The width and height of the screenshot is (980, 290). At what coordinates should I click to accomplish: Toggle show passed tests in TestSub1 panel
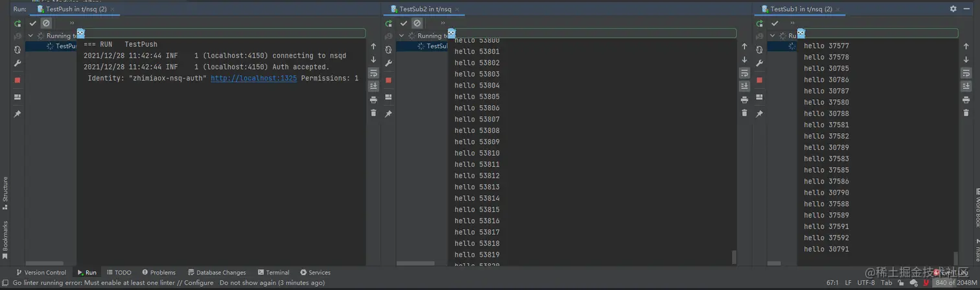click(x=775, y=23)
